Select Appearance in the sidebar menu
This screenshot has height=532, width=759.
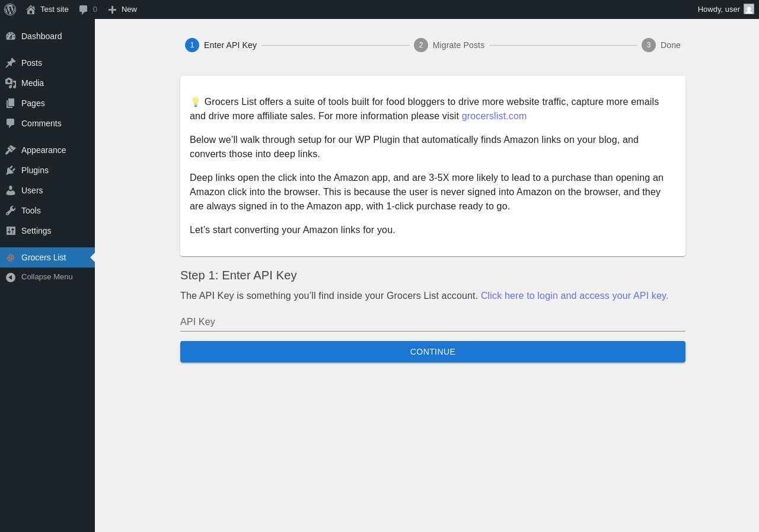[x=47, y=150]
